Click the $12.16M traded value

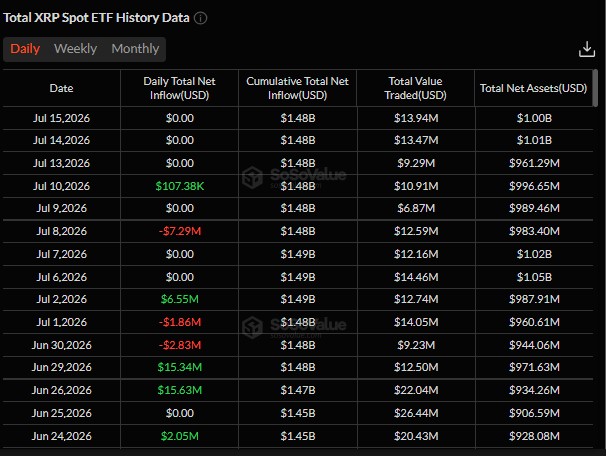(x=416, y=254)
